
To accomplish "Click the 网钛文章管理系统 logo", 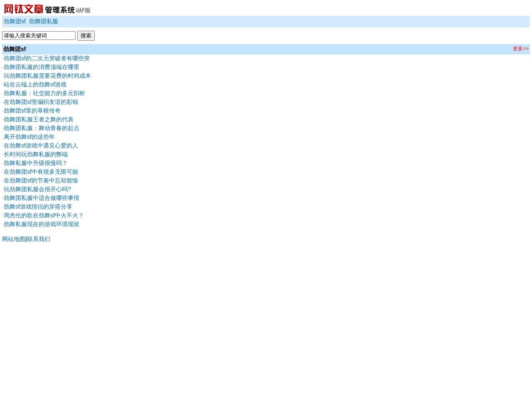I will [x=47, y=9].
